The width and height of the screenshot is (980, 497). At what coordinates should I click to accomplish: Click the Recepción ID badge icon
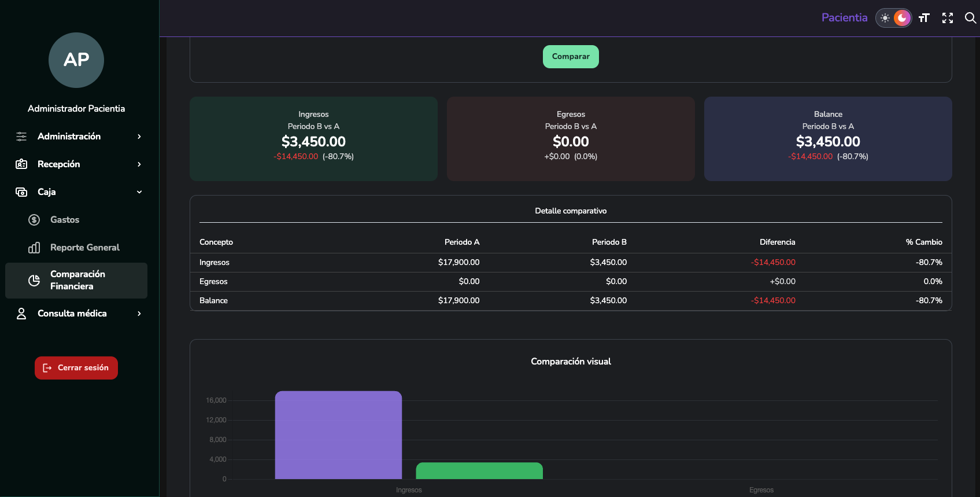tap(21, 164)
